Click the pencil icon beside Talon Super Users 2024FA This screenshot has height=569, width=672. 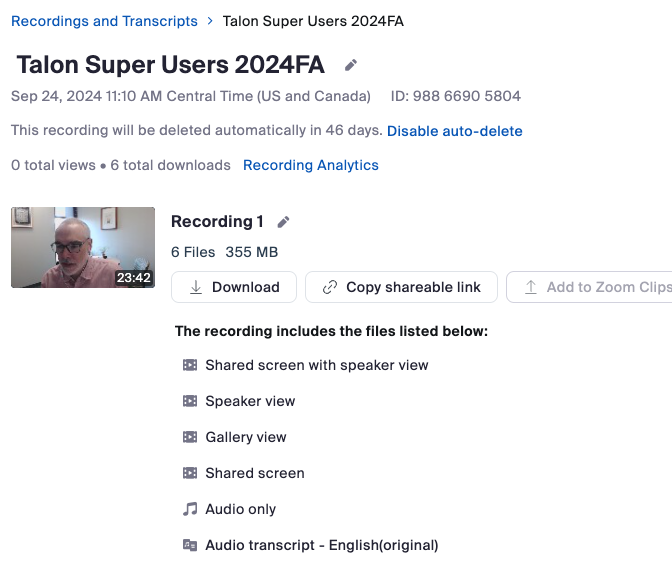point(350,65)
